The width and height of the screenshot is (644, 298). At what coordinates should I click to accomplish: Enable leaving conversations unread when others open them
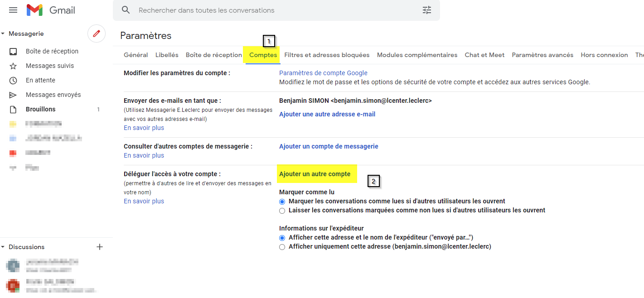point(282,210)
